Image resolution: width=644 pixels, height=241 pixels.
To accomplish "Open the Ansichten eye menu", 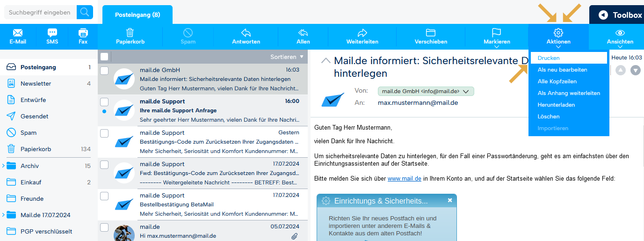I will 620,37.
